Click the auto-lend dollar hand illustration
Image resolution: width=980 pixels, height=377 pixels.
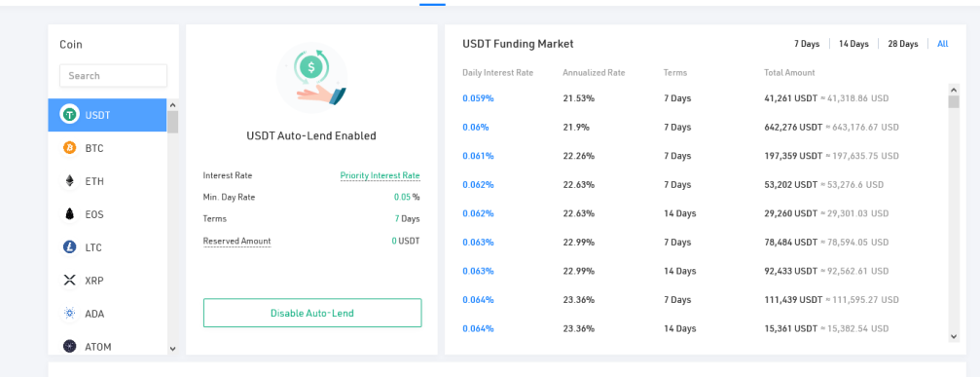click(311, 78)
